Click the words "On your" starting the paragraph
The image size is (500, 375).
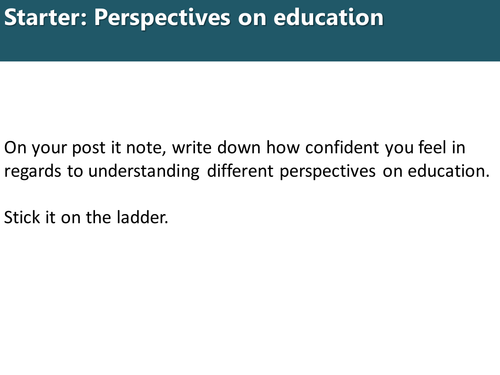tap(35, 148)
